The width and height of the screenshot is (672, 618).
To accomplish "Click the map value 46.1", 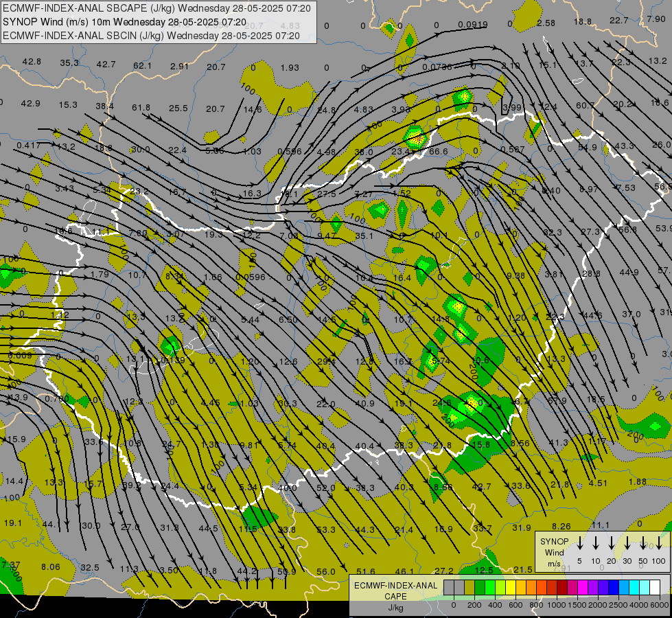I will (x=404, y=572).
